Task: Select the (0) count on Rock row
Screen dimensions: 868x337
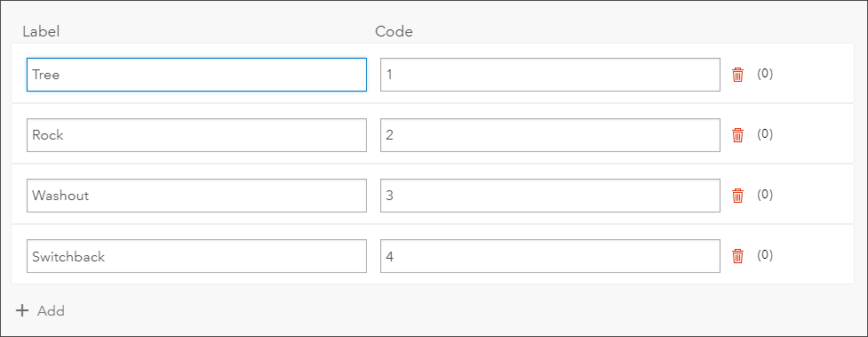Action: click(x=765, y=134)
